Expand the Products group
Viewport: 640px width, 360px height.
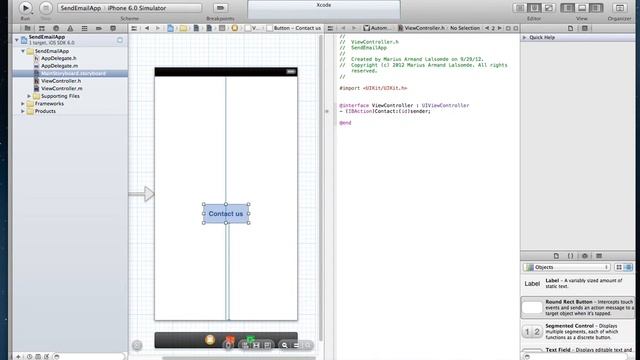click(23, 111)
